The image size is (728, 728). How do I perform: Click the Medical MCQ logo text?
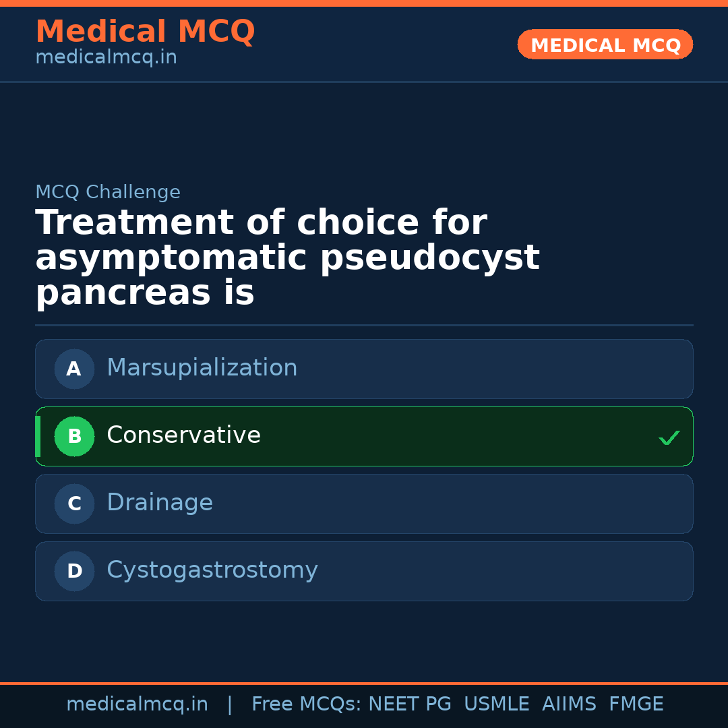(x=145, y=32)
